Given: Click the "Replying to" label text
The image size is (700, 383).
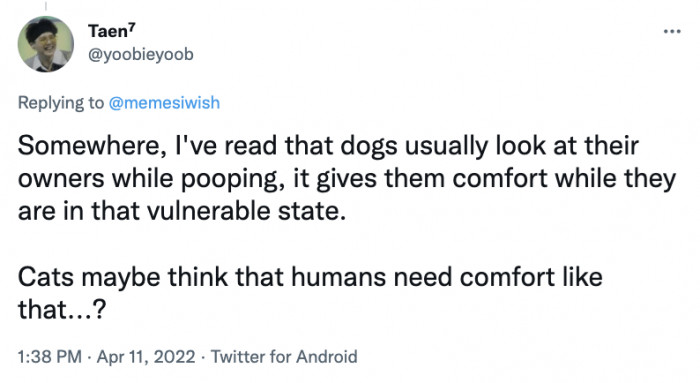Looking at the screenshot, I should pos(61,103).
